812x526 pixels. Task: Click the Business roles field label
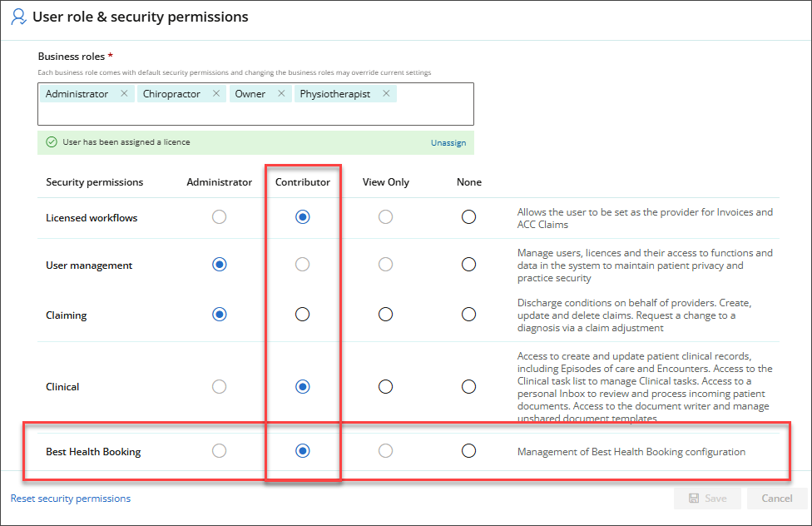(72, 57)
